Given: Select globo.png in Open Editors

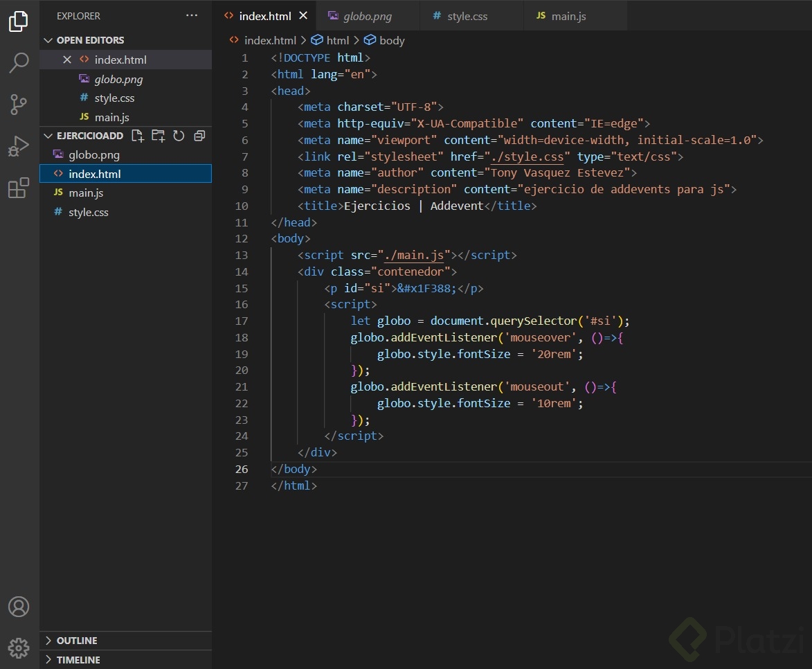Looking at the screenshot, I should point(125,79).
